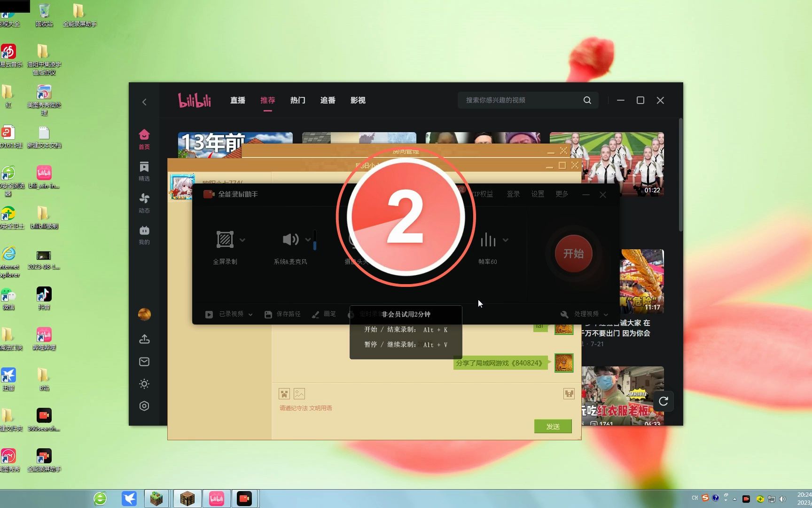Expand the 全屏录制 mode dropdown arrow
Screen dimensions: 812x508
point(242,240)
